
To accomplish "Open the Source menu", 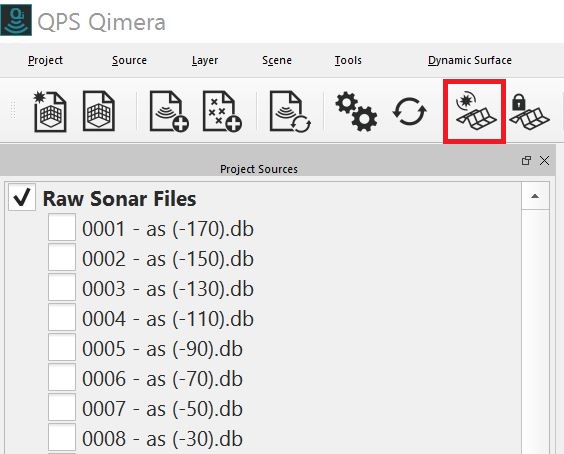I will [129, 60].
